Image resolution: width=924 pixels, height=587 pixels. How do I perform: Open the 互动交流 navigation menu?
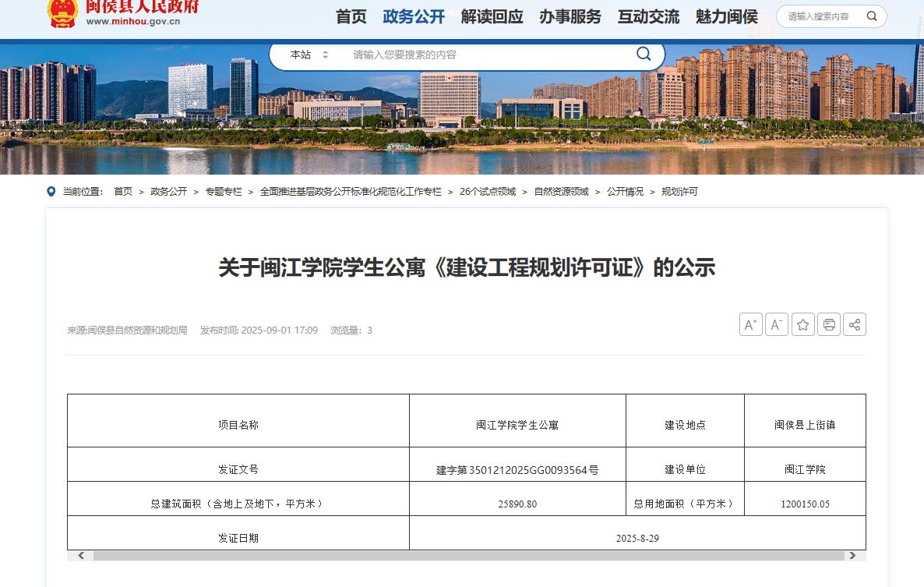pos(649,16)
